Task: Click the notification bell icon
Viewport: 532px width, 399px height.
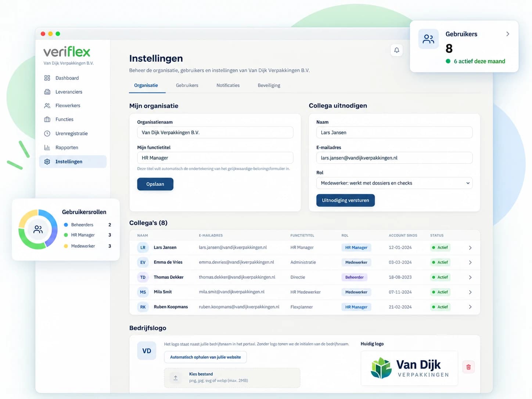Action: [396, 50]
